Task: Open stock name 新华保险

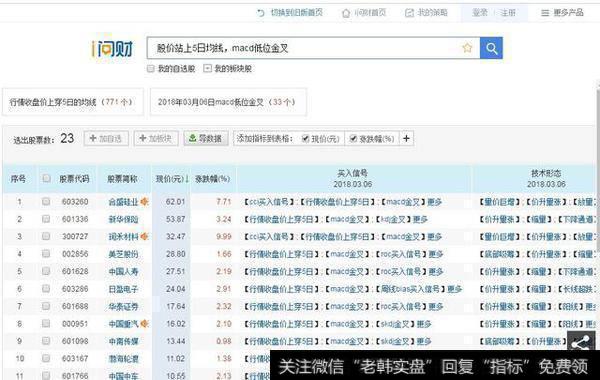Action: 123,220
